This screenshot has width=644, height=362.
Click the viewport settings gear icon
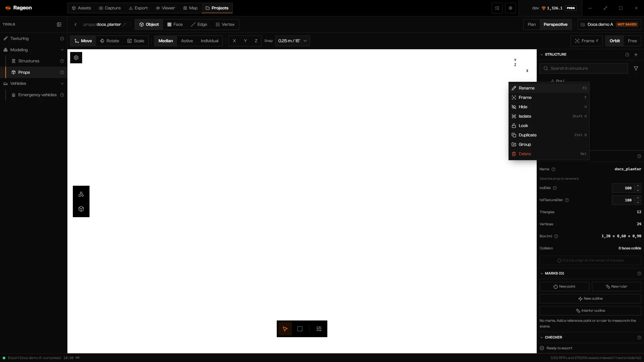76,58
